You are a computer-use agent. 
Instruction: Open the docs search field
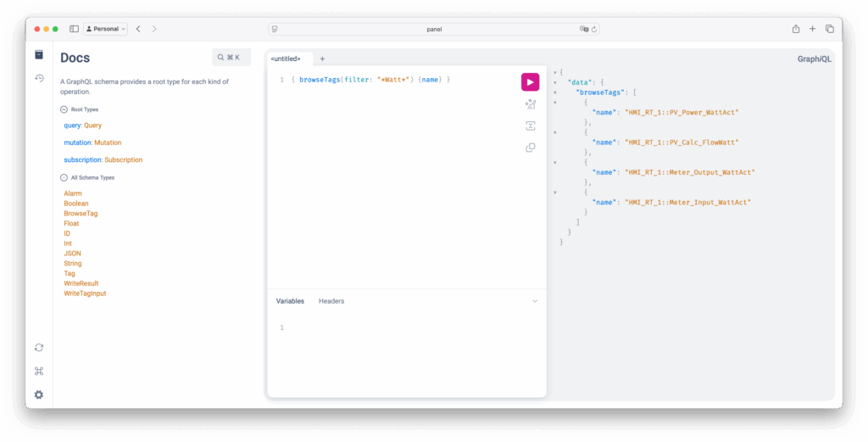(231, 57)
